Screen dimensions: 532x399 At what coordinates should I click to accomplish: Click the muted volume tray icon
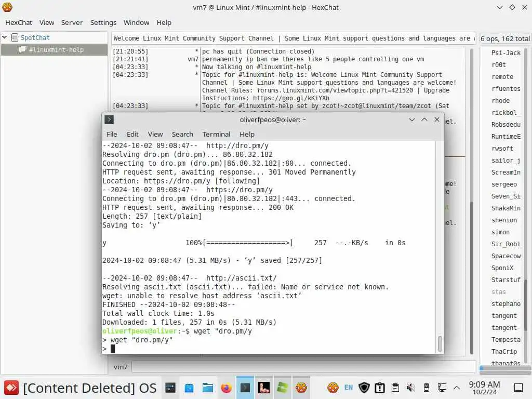click(x=411, y=388)
